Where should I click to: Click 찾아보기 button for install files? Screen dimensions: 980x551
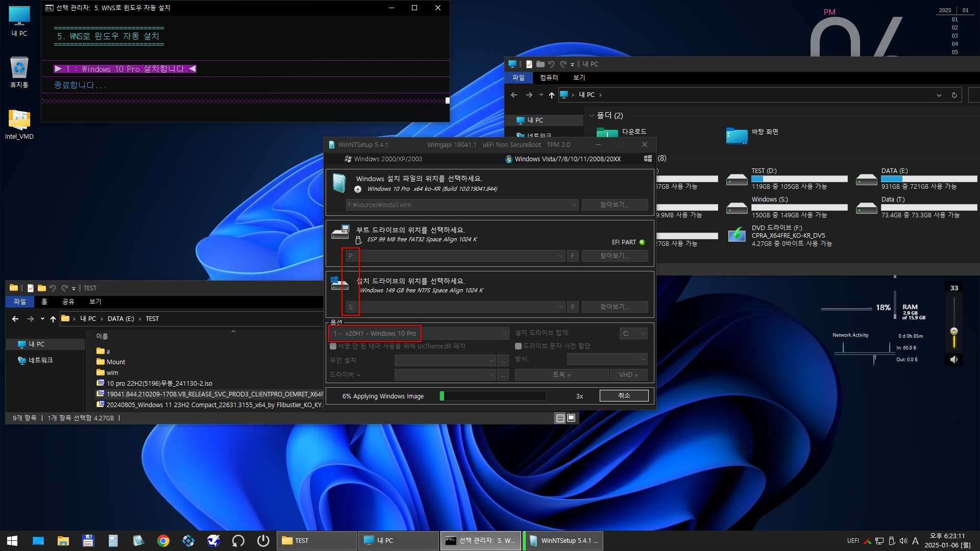(x=615, y=205)
